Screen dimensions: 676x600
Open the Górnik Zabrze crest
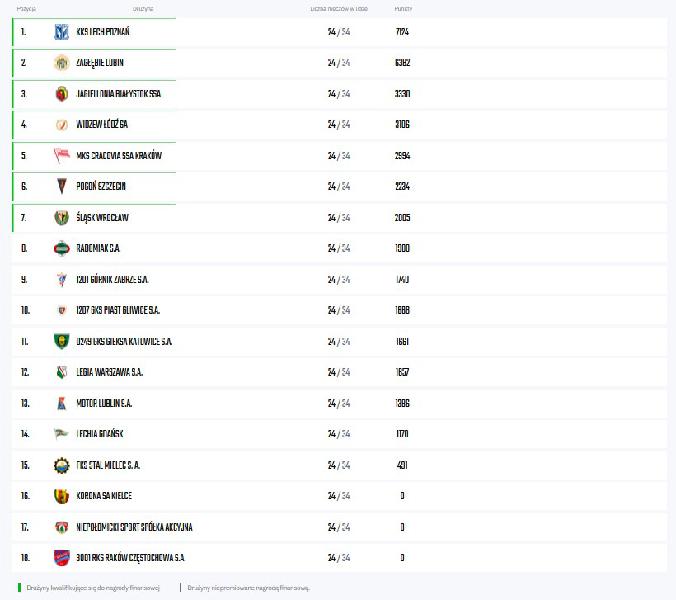tap(61, 280)
